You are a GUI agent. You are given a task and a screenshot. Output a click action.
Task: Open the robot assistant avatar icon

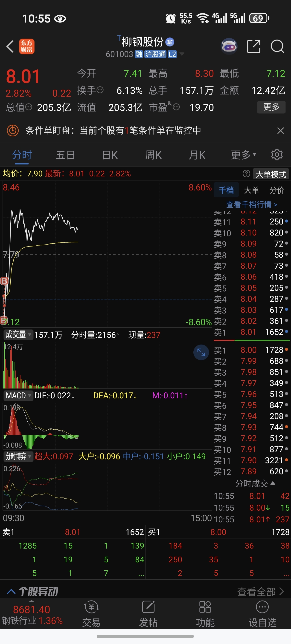(229, 46)
